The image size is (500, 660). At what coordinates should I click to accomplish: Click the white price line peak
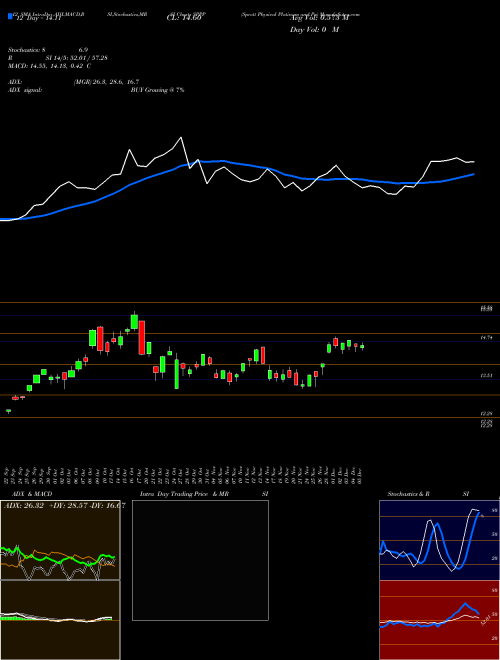click(181, 138)
